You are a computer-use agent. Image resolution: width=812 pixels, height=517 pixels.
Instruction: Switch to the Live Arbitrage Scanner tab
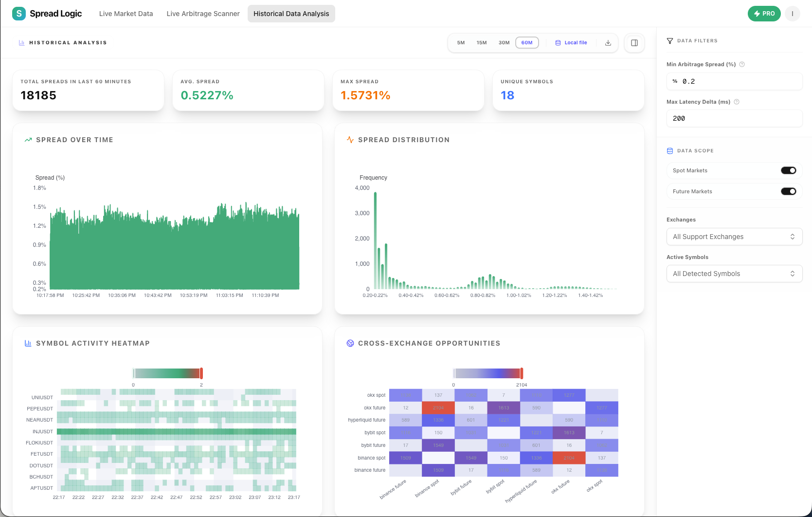pos(203,14)
